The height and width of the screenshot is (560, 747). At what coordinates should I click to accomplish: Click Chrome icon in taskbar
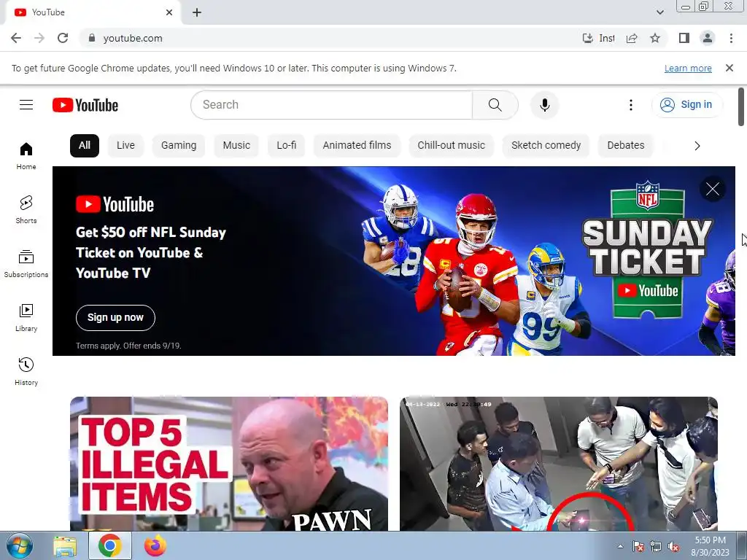(110, 545)
